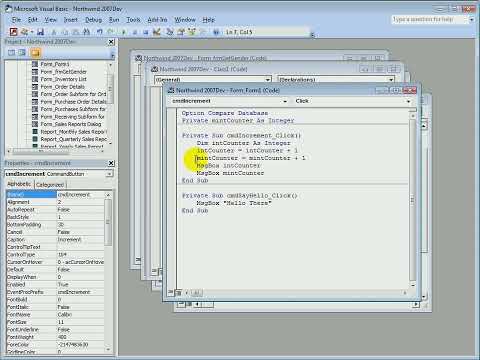Viewport: 480px width, 360px height.
Task: Open the Tools menu
Action: click(x=133, y=20)
